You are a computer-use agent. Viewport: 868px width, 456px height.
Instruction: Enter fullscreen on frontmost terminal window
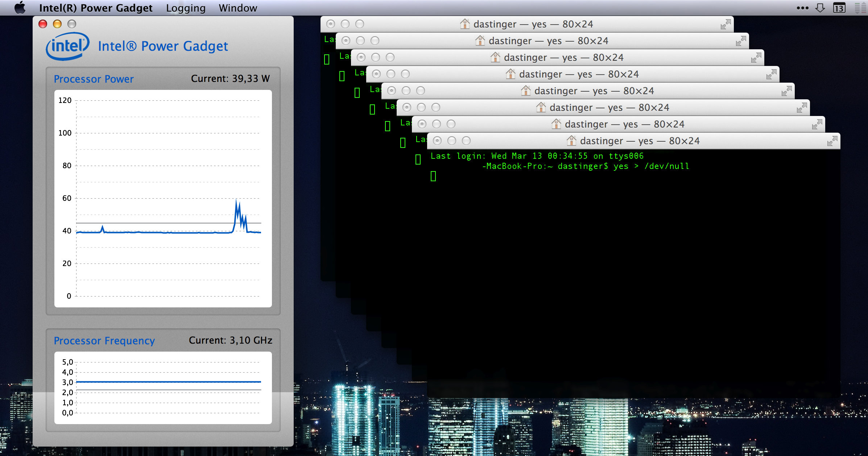tap(832, 141)
